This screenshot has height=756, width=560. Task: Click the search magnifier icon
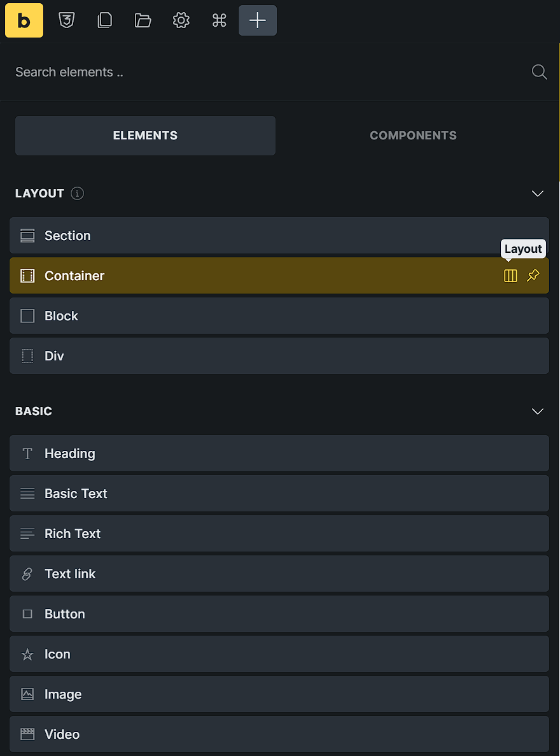[x=539, y=72]
